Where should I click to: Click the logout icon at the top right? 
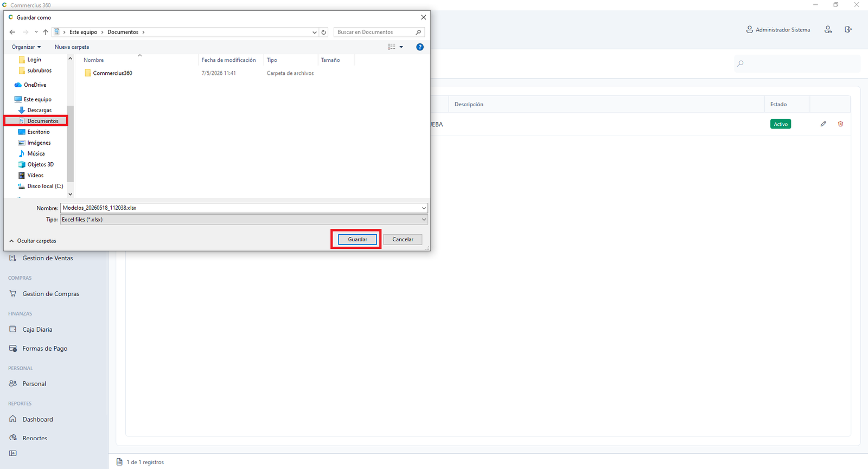pos(848,29)
